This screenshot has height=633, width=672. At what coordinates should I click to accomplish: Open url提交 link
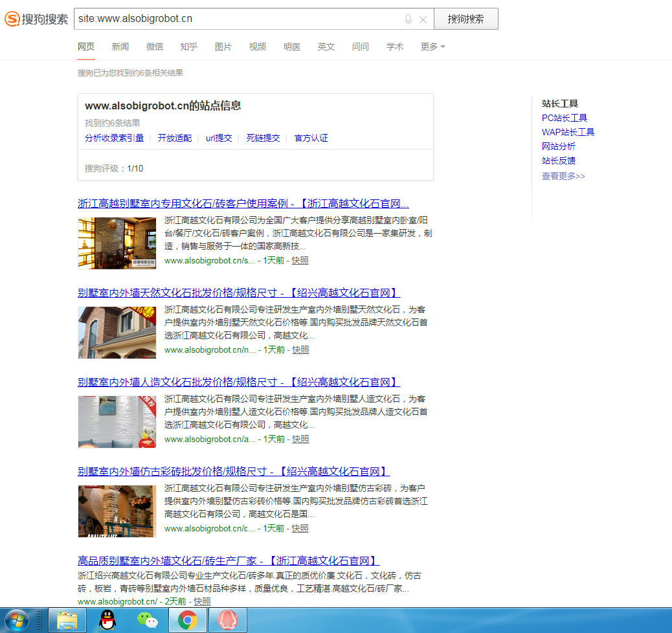(x=219, y=138)
